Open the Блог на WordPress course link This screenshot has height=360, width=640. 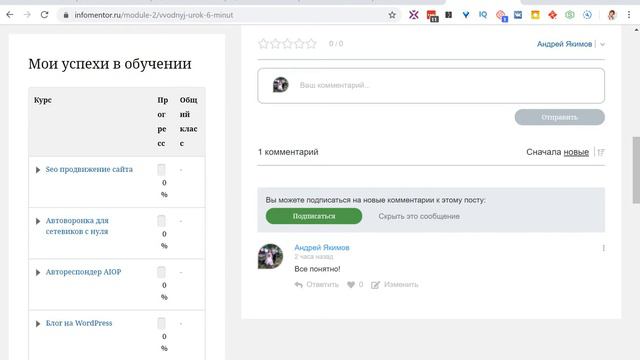(79, 323)
